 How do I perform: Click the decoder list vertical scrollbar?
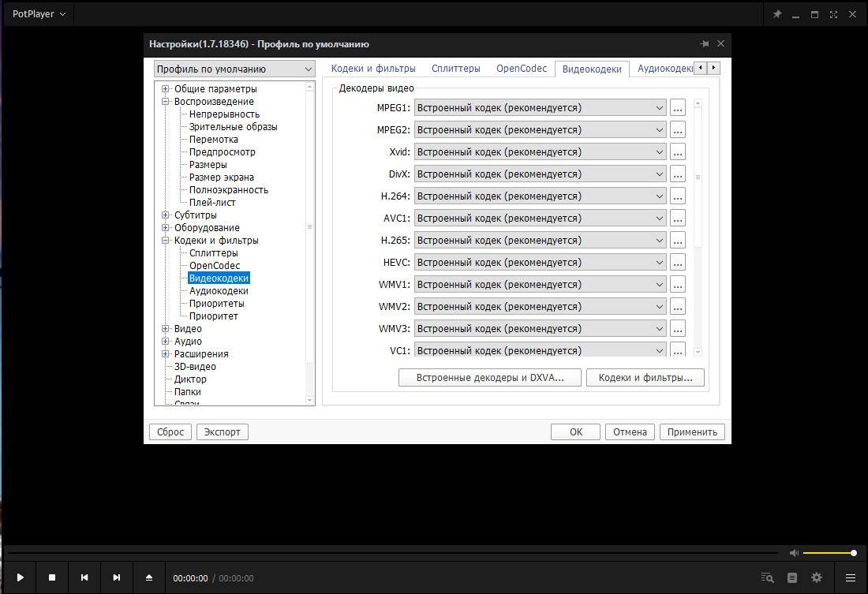tap(698, 227)
